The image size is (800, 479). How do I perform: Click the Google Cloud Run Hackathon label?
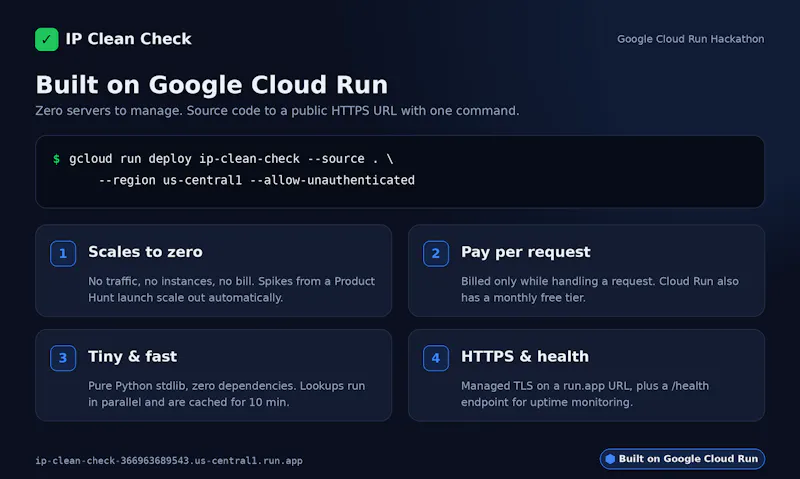pyautogui.click(x=690, y=39)
